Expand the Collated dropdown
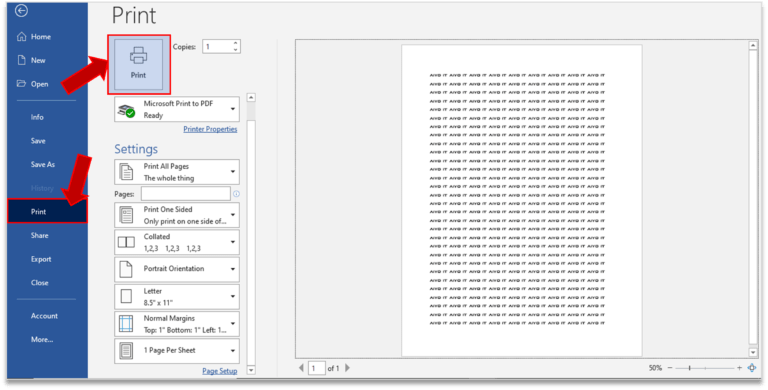The image size is (768, 390). tap(177, 242)
